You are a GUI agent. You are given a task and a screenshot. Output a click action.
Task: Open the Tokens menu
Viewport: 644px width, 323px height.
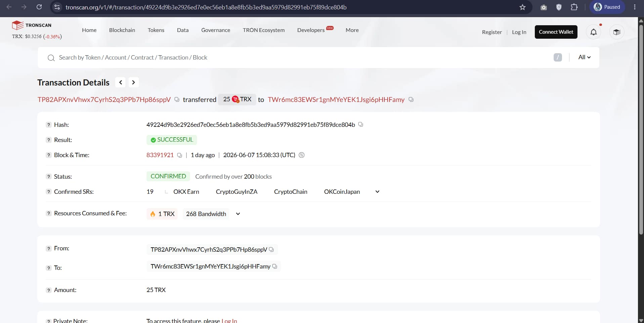156,30
